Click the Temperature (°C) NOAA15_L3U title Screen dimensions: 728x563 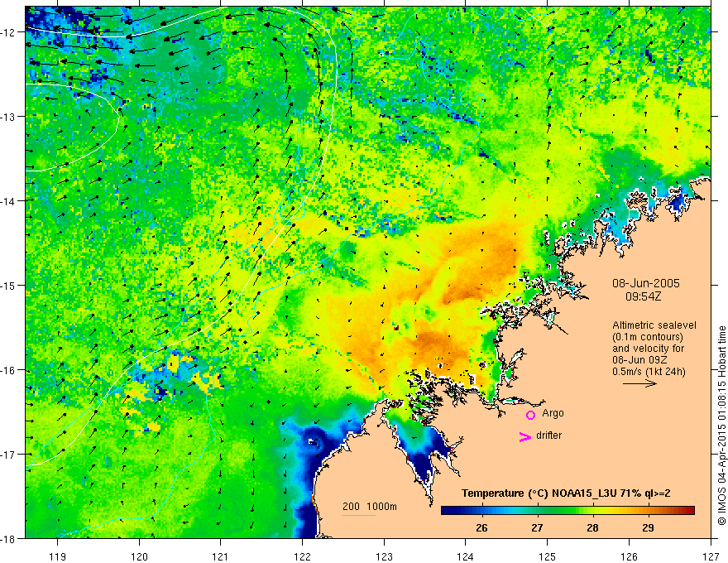566,493
